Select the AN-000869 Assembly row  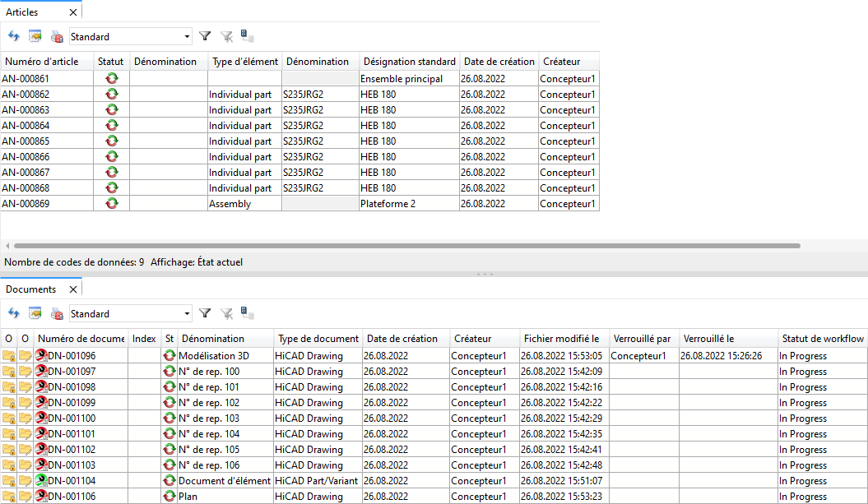point(230,204)
